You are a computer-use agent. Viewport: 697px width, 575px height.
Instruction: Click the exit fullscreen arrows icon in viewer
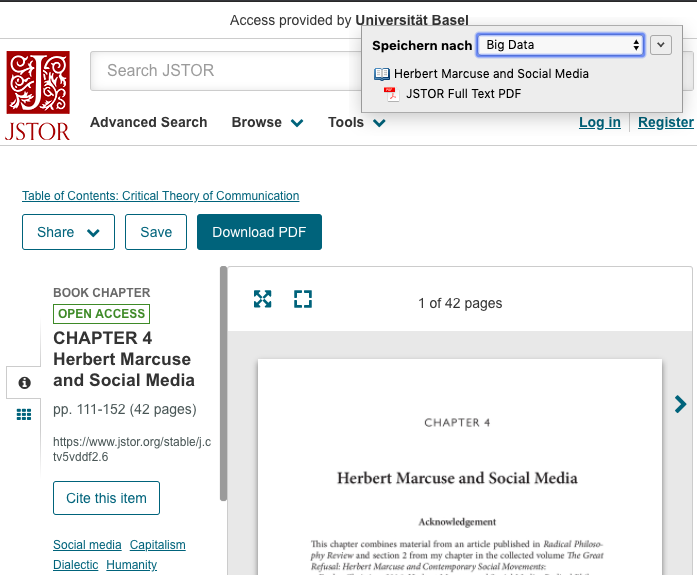pyautogui.click(x=262, y=299)
